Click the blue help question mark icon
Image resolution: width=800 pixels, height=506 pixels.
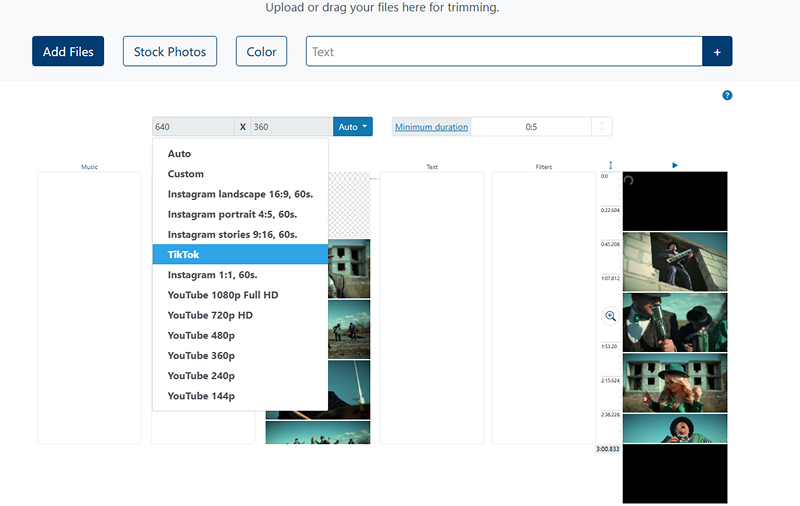pos(727,95)
